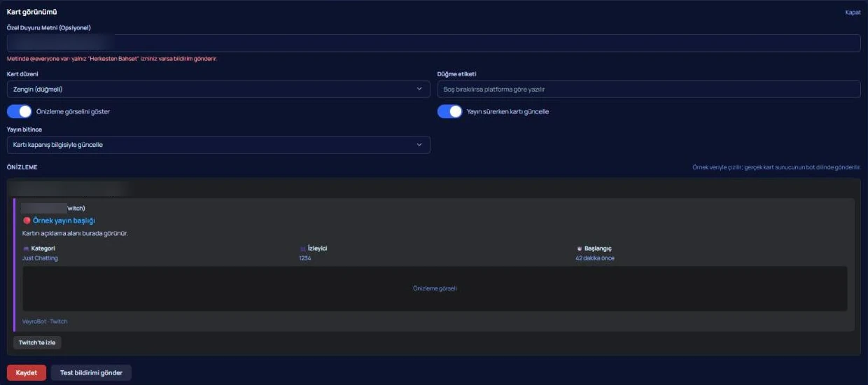Click the red live circle icon

point(27,220)
